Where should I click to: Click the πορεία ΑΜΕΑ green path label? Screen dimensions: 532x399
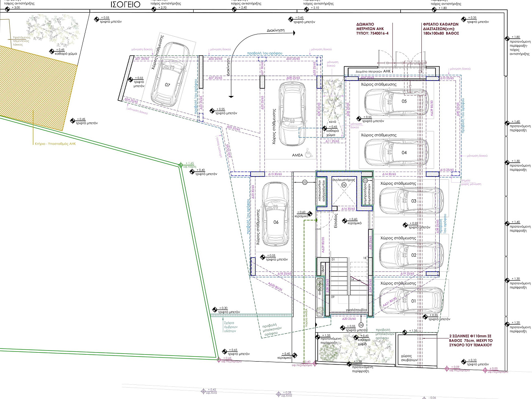tap(306, 317)
